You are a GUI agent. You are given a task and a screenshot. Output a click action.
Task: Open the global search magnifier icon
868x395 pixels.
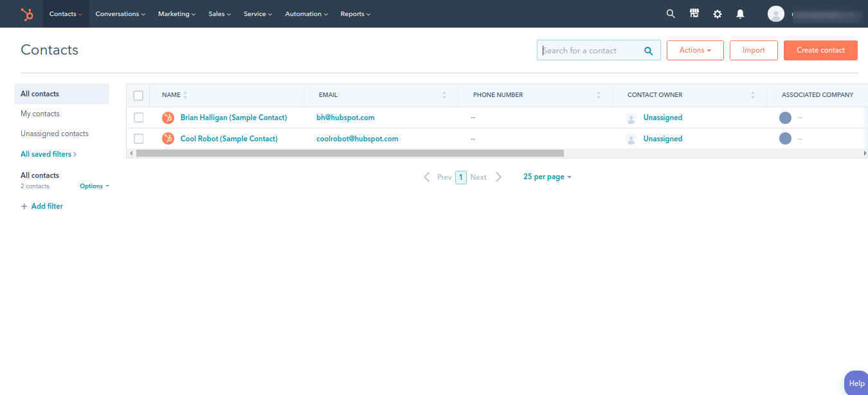click(x=671, y=13)
